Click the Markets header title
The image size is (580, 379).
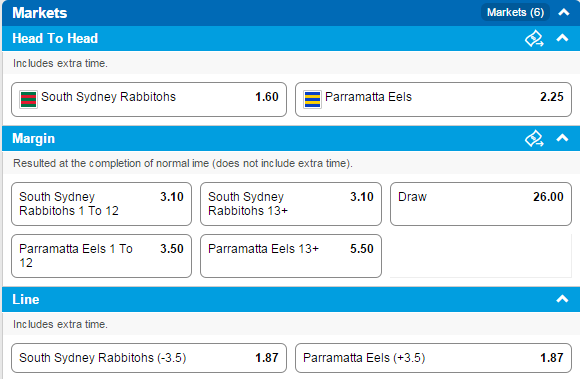click(x=40, y=13)
